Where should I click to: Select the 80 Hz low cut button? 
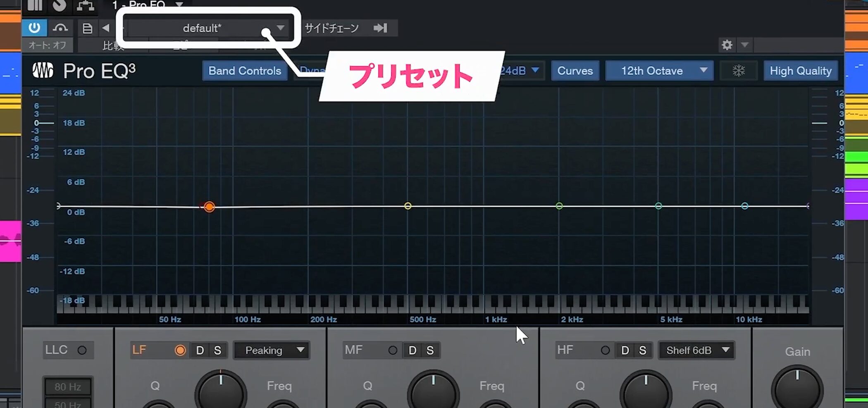[x=68, y=387]
